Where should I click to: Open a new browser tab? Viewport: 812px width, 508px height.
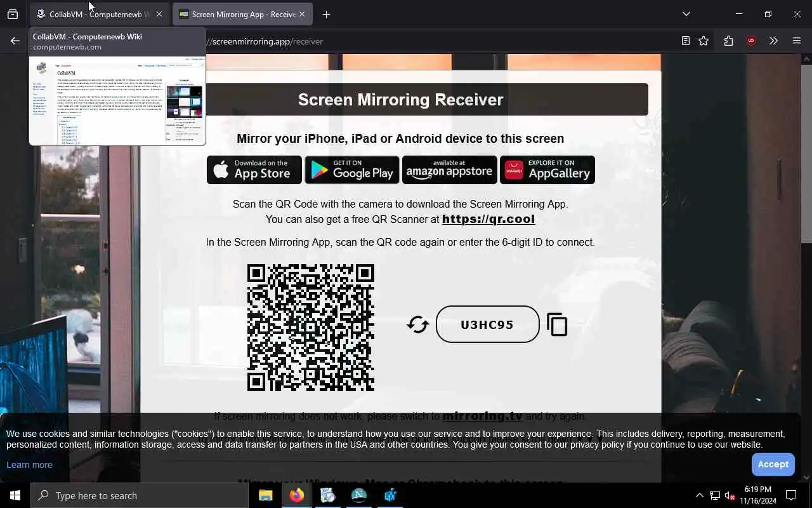point(326,14)
